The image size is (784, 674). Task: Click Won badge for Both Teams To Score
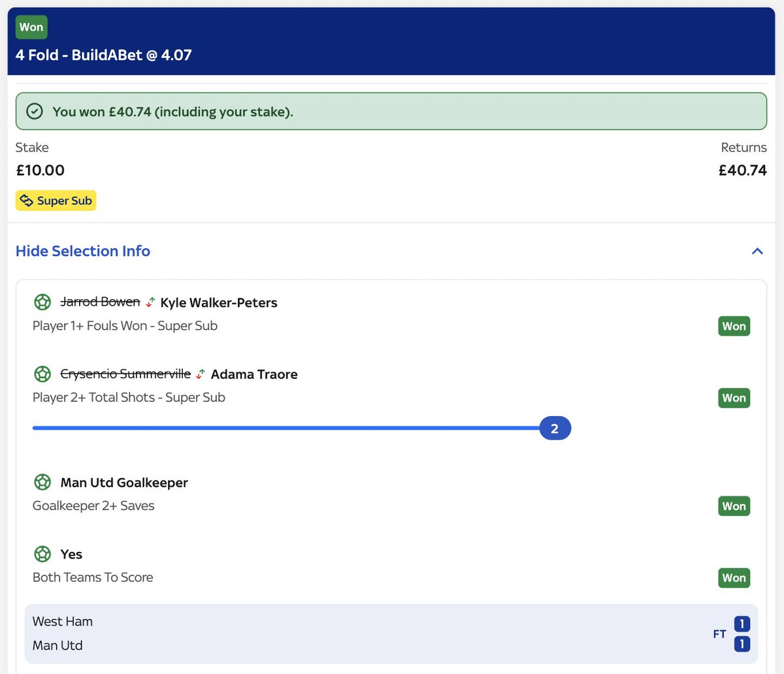[x=734, y=578]
